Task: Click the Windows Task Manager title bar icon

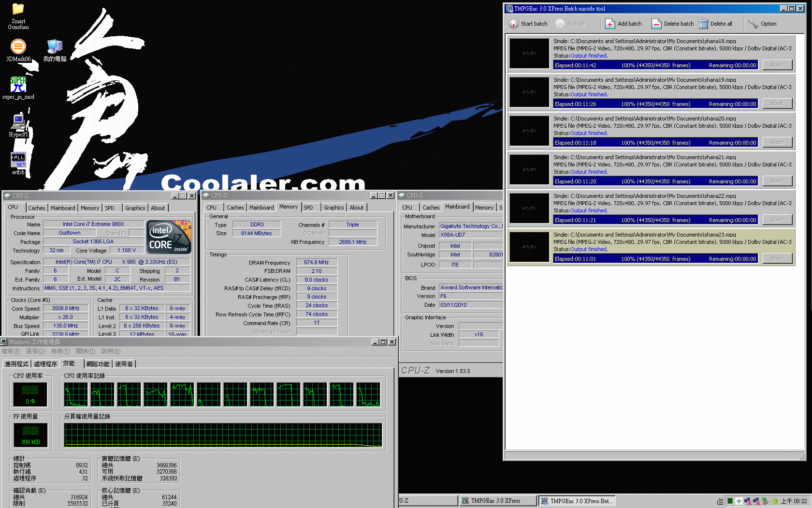Action: click(x=4, y=342)
